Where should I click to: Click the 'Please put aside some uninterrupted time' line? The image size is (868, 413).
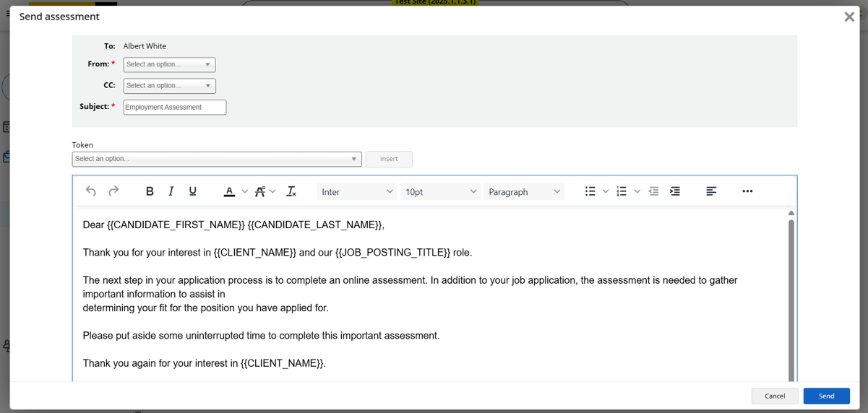261,336
